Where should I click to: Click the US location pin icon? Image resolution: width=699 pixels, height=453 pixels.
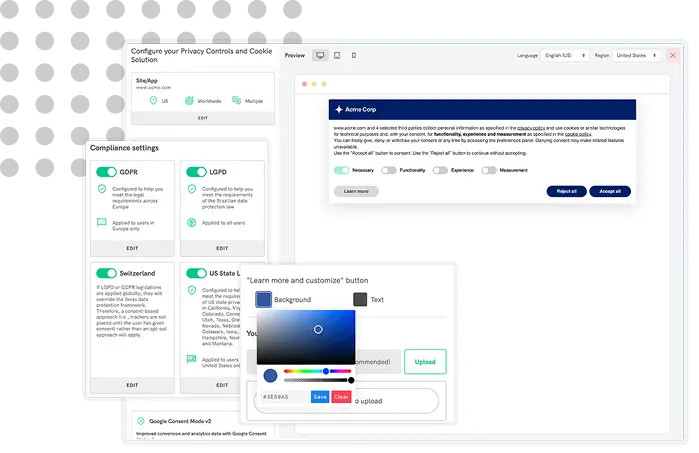[153, 101]
